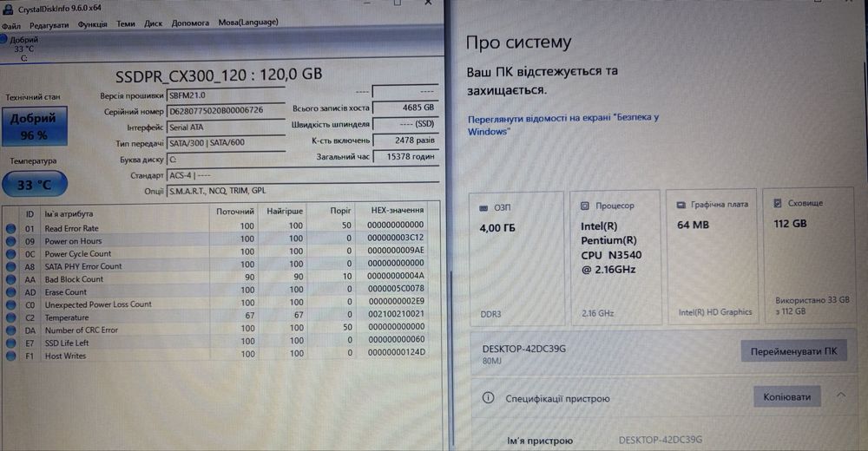The height and width of the screenshot is (451, 868).
Task: Click the status dot of SATA PHY Error Count
Action: [x=10, y=267]
